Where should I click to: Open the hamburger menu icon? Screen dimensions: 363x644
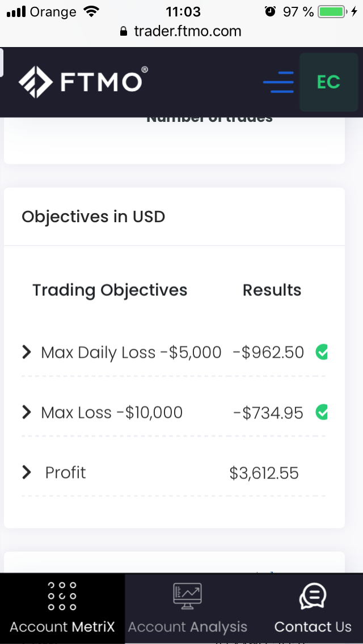pyautogui.click(x=278, y=83)
